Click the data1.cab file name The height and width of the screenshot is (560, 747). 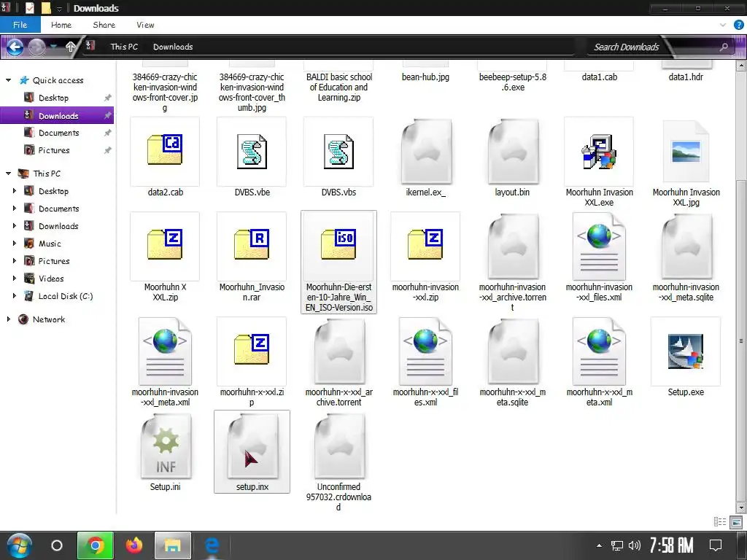[600, 77]
